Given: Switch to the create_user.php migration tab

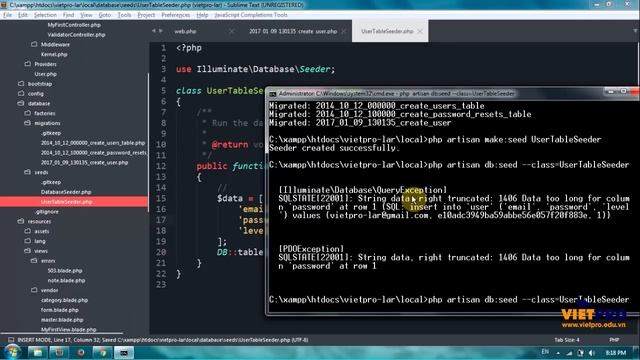Looking at the screenshot, I should pyautogui.click(x=293, y=31).
